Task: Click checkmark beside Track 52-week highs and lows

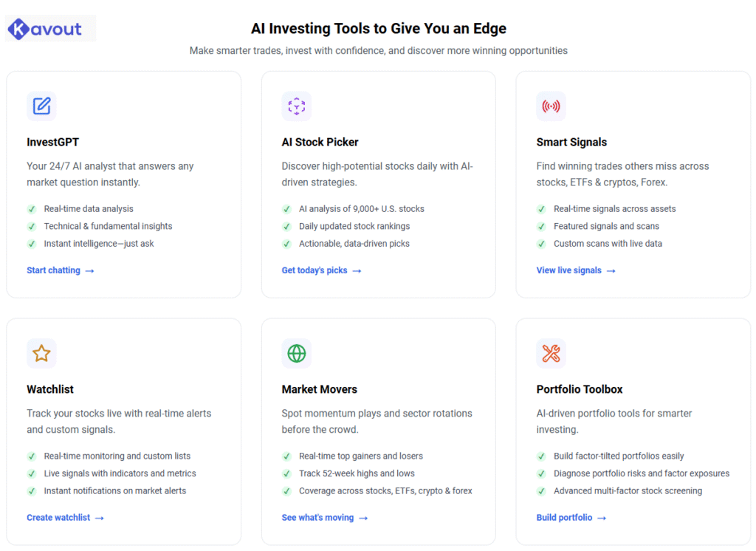Action: [287, 473]
